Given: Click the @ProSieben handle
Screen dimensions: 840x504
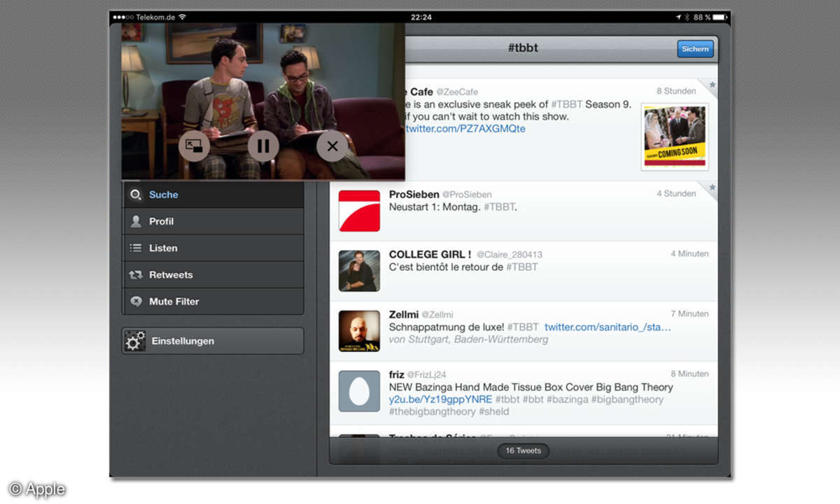Looking at the screenshot, I should (x=467, y=195).
